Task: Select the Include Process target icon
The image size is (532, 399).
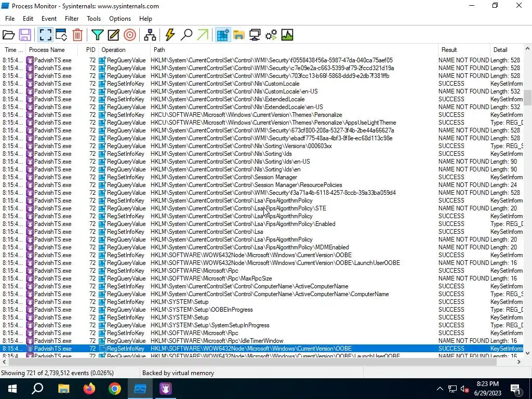Action: pos(129,35)
